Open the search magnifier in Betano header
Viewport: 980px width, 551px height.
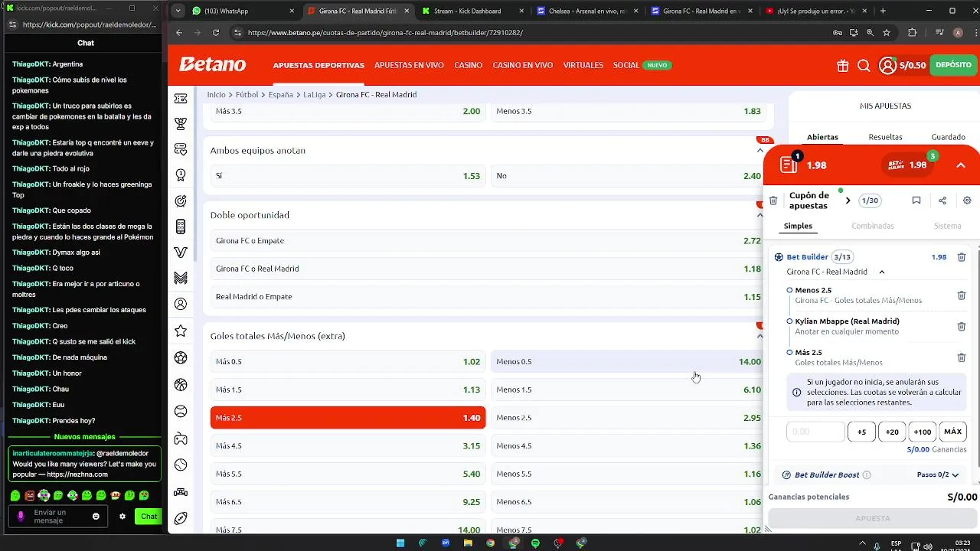pos(864,66)
